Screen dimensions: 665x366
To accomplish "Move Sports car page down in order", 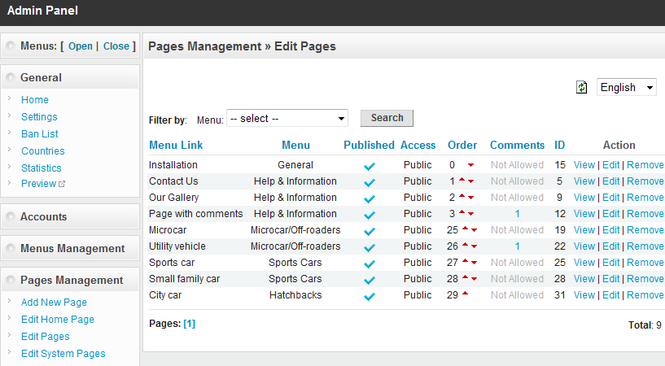I will tap(474, 263).
